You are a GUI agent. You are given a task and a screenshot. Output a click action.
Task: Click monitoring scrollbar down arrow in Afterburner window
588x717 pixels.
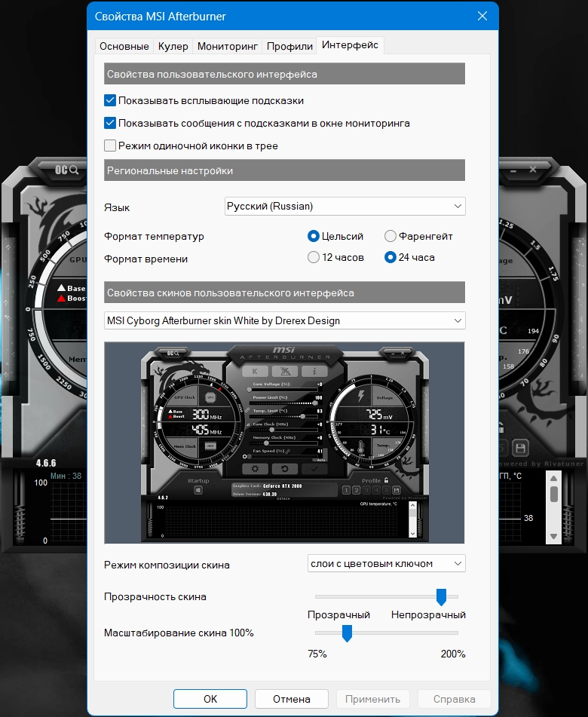(554, 536)
